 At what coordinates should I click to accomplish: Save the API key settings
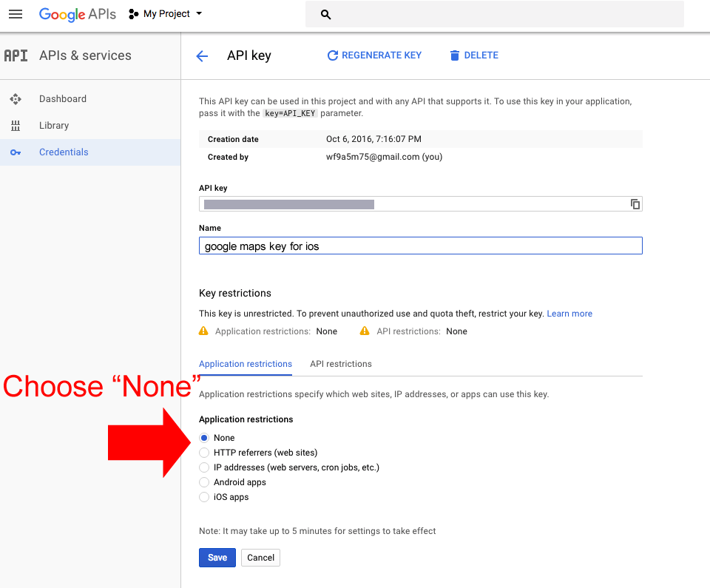(x=217, y=558)
